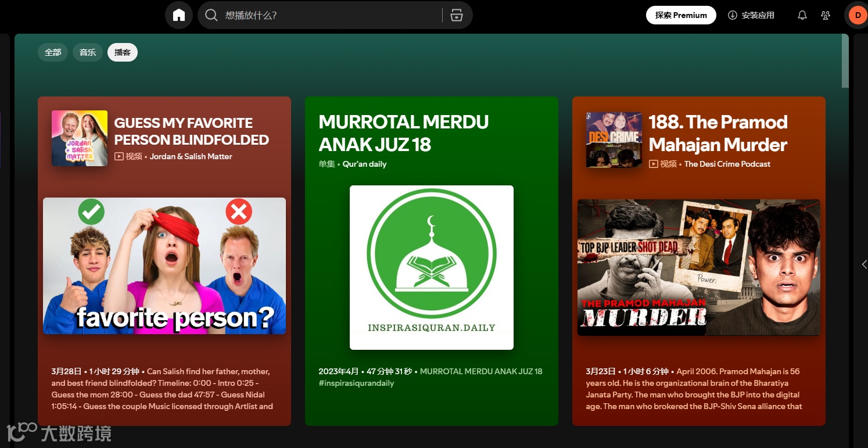Select the 音乐 filter chip
Viewport: 868px width, 448px height.
click(88, 52)
